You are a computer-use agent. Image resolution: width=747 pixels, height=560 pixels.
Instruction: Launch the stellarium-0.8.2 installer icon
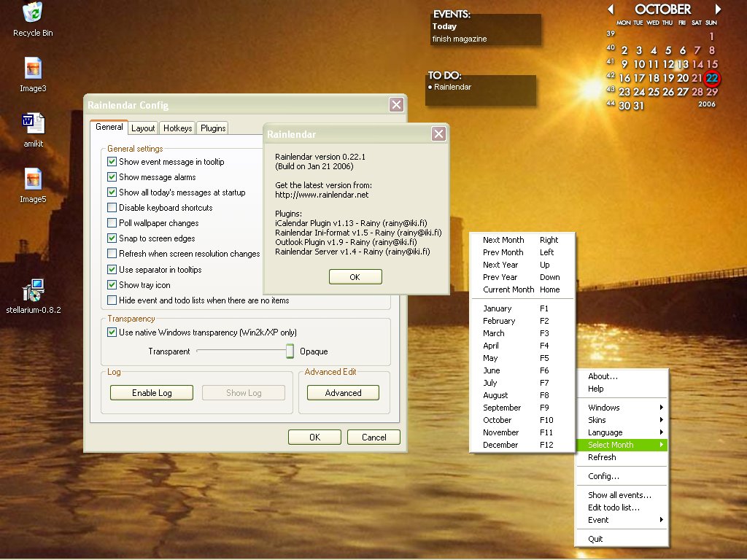[33, 290]
